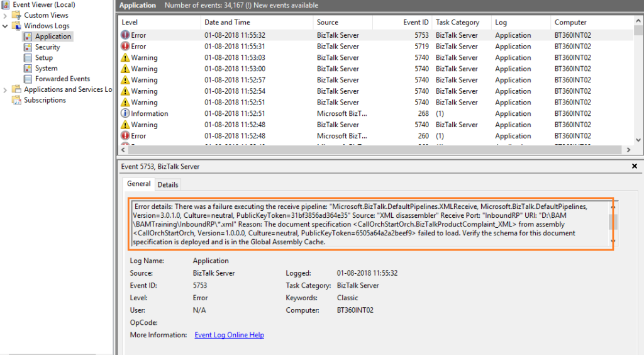
Task: Click Logged value 01-08-2018 11:55:32
Action: 367,273
